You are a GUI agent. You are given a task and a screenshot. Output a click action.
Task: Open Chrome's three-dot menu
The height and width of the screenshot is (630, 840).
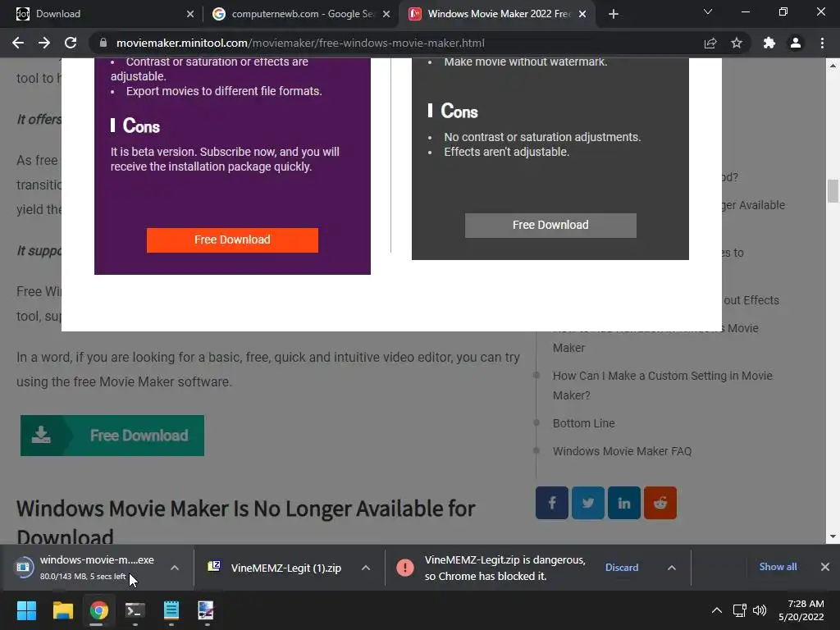coord(822,43)
